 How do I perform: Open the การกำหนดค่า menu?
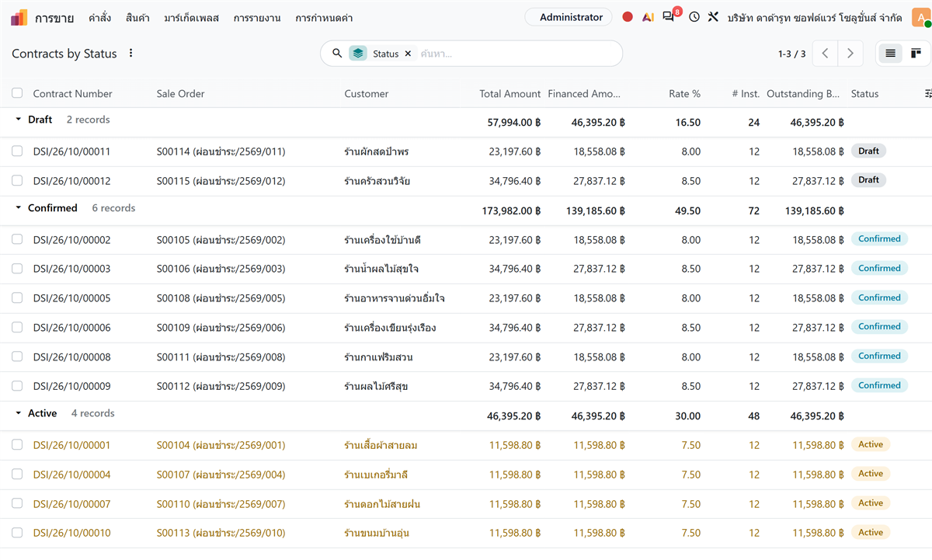point(325,18)
